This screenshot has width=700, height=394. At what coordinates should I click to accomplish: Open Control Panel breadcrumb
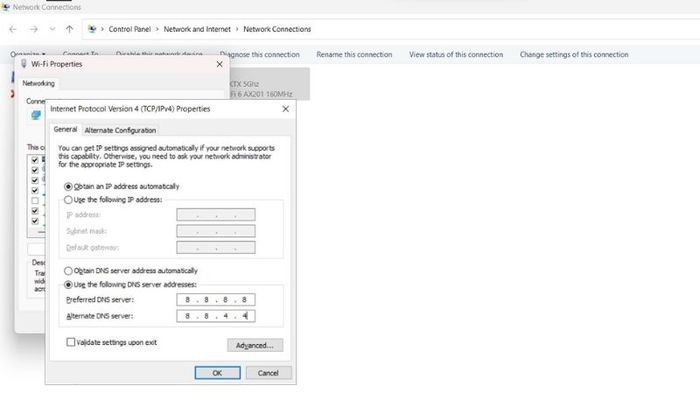point(129,29)
